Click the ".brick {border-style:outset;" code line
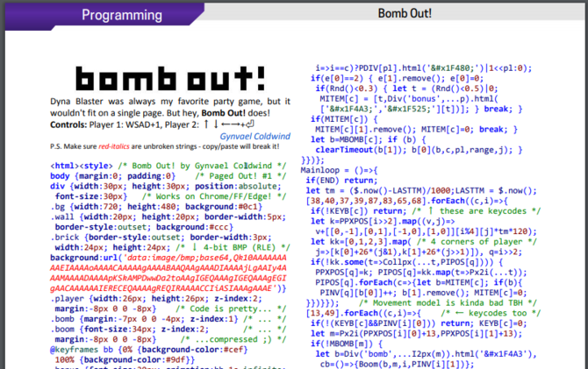588x369 pixels. point(161,238)
